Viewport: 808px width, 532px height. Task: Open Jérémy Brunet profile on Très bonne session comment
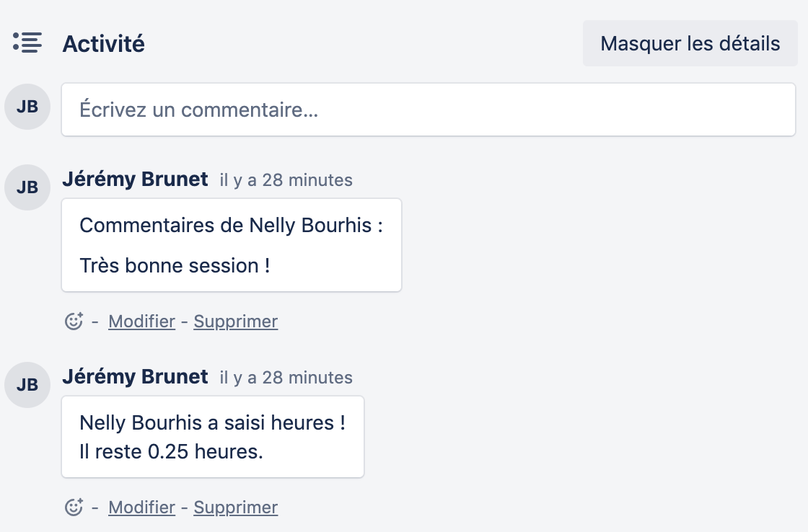coord(135,179)
